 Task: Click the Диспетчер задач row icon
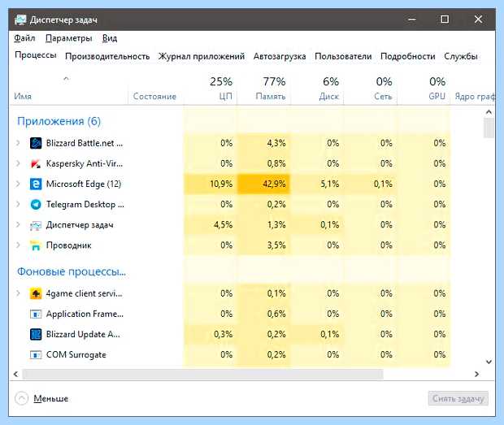pos(36,225)
